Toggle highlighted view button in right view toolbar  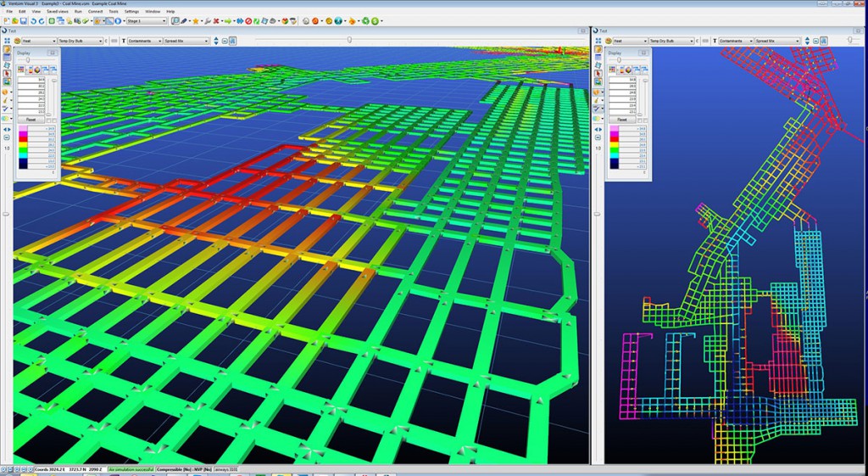[x=824, y=41]
